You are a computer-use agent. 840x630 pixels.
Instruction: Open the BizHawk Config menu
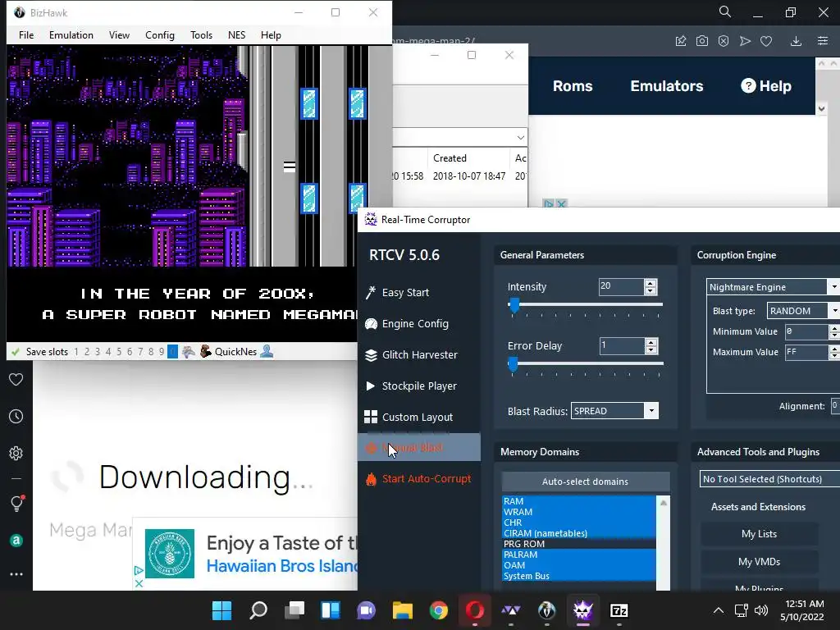coord(160,34)
